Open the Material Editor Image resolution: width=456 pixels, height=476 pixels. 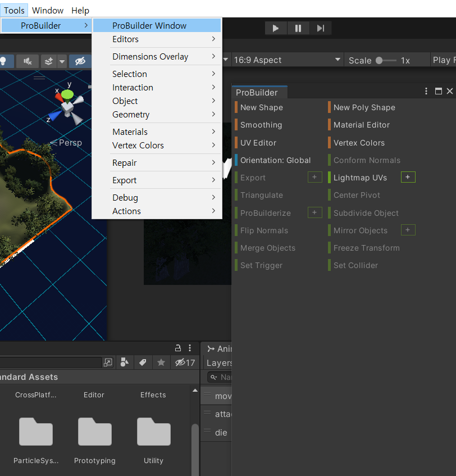tap(362, 125)
